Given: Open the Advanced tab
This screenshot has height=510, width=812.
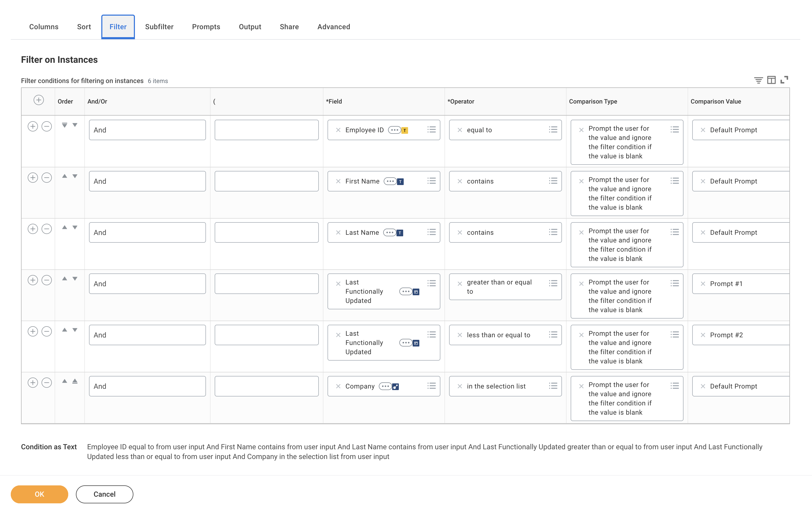Looking at the screenshot, I should 334,27.
